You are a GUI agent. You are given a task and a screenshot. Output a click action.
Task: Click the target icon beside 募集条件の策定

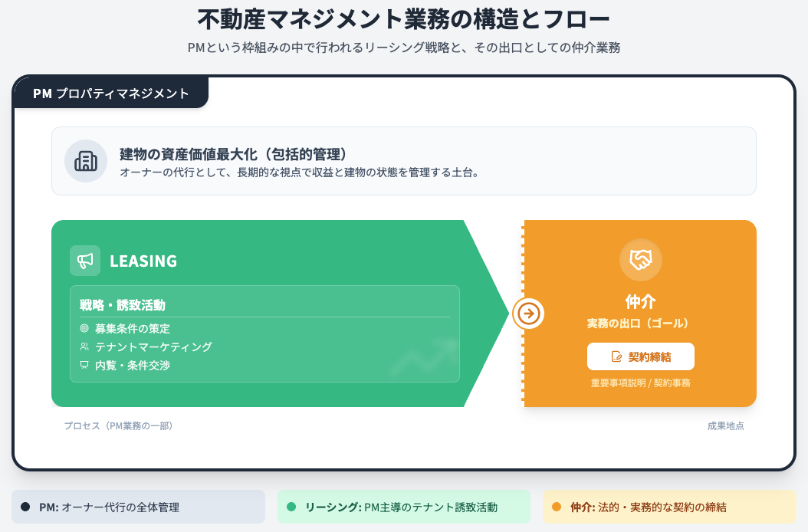point(84,328)
